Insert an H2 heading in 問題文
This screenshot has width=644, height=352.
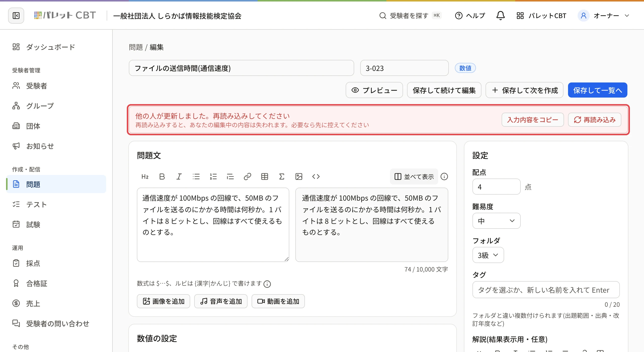pyautogui.click(x=145, y=177)
